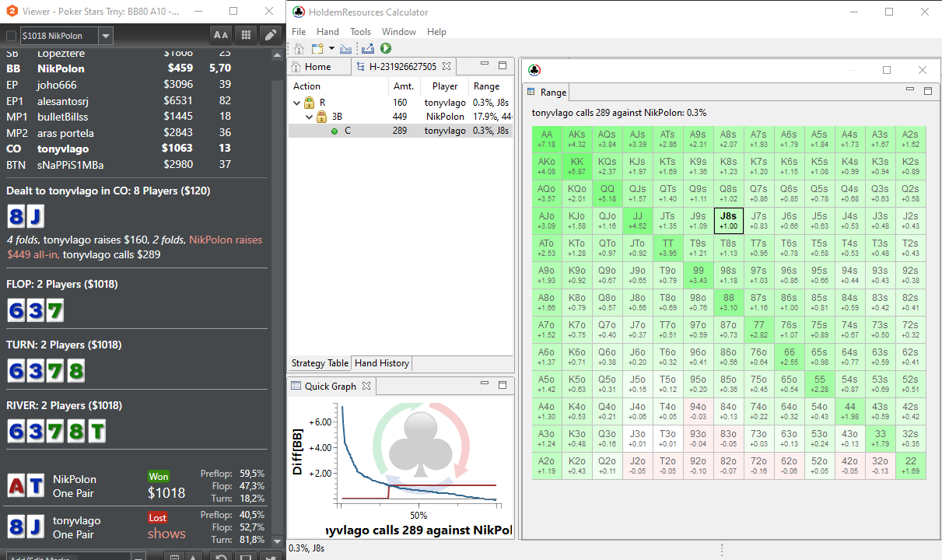
Task: Switch to the Hand History tab
Action: coord(382,363)
